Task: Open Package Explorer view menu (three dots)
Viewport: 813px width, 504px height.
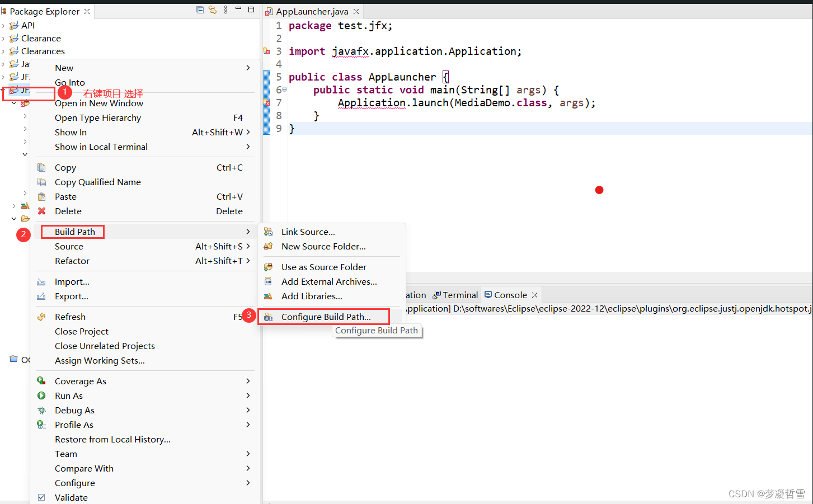Action: point(225,10)
